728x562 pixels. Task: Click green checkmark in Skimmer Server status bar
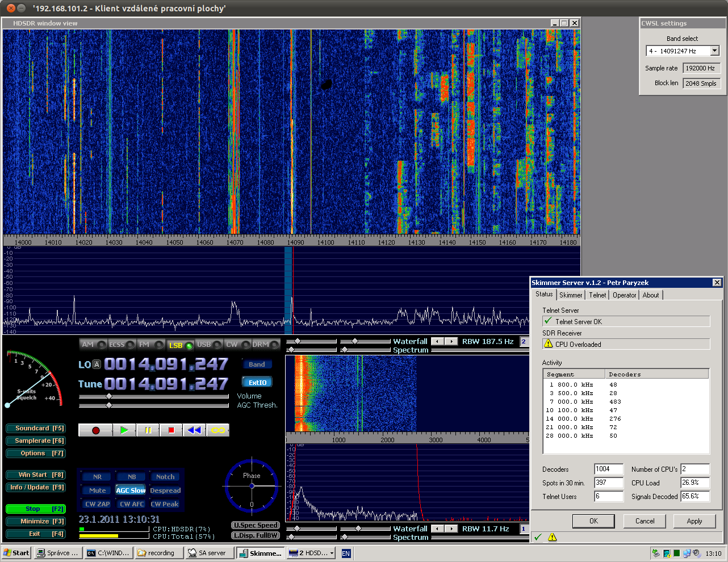[x=538, y=537]
